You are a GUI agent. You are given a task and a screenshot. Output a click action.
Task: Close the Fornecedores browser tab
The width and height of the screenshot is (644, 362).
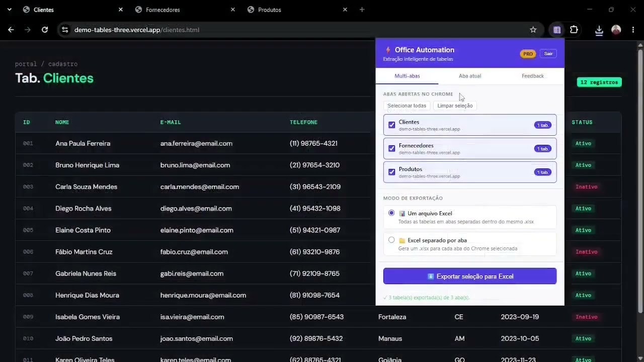(x=232, y=10)
